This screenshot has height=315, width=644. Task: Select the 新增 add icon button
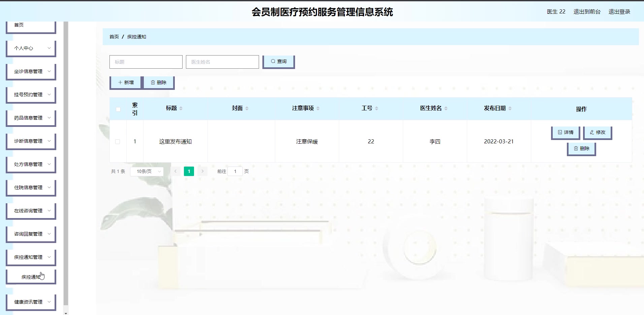(x=125, y=82)
